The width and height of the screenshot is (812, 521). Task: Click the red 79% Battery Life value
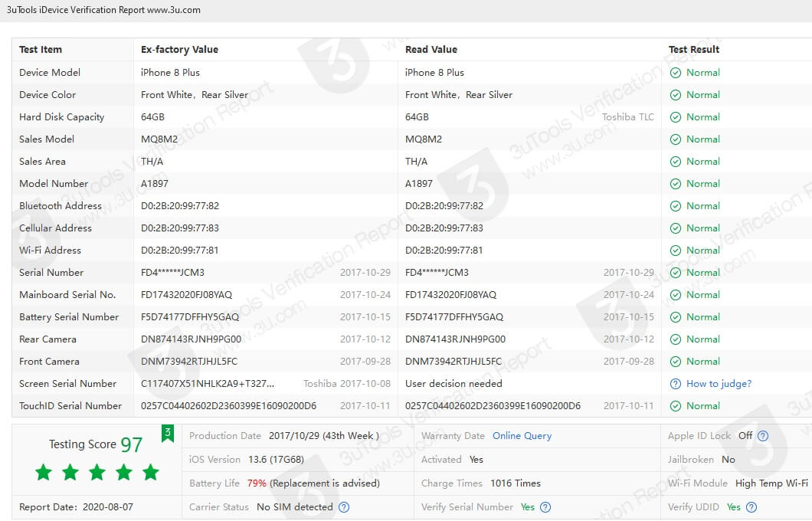tap(257, 483)
